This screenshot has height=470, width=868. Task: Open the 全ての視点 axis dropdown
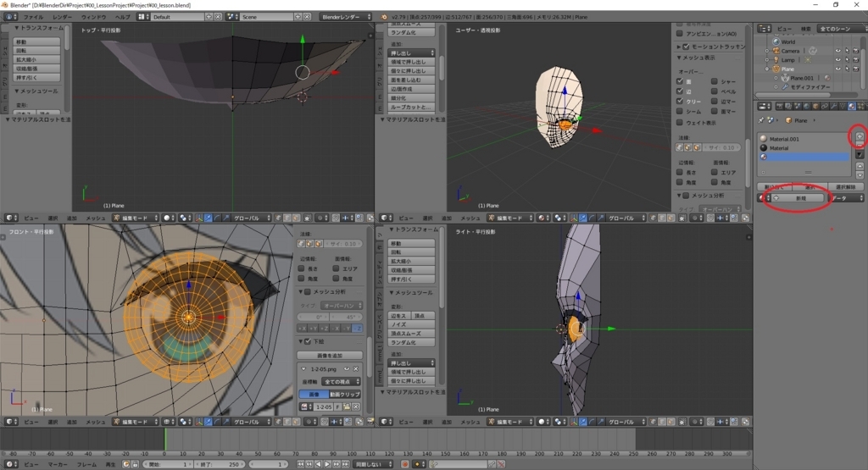coord(342,382)
